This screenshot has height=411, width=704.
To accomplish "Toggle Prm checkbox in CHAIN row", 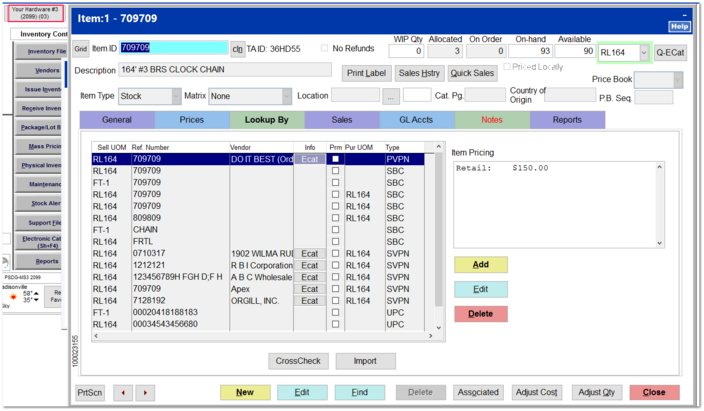I will [x=335, y=230].
